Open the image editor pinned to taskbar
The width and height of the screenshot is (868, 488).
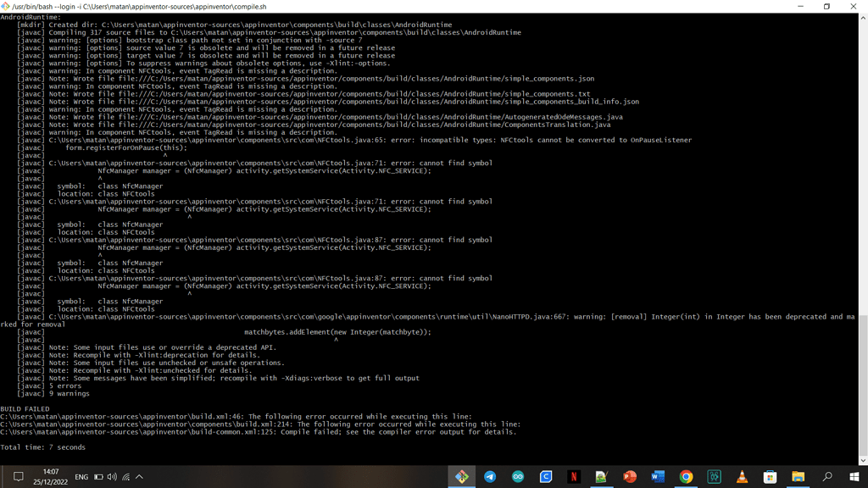(602, 475)
